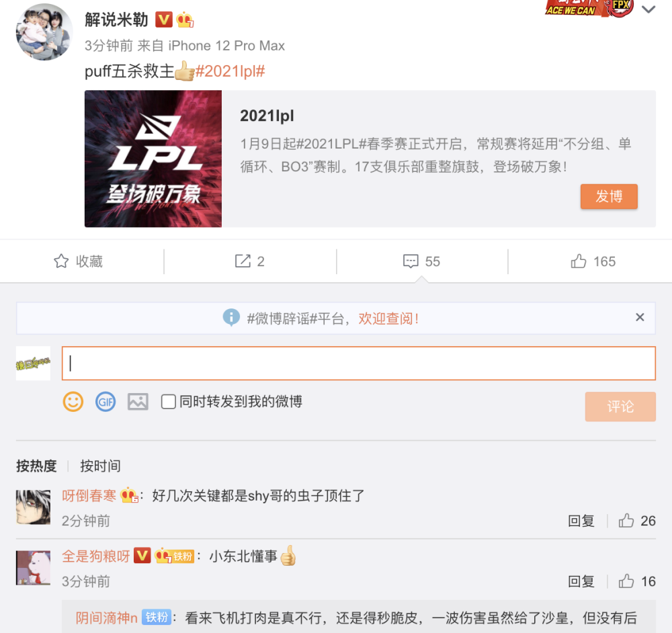Attach an image via picture icon
This screenshot has height=633, width=672.
[x=138, y=402]
